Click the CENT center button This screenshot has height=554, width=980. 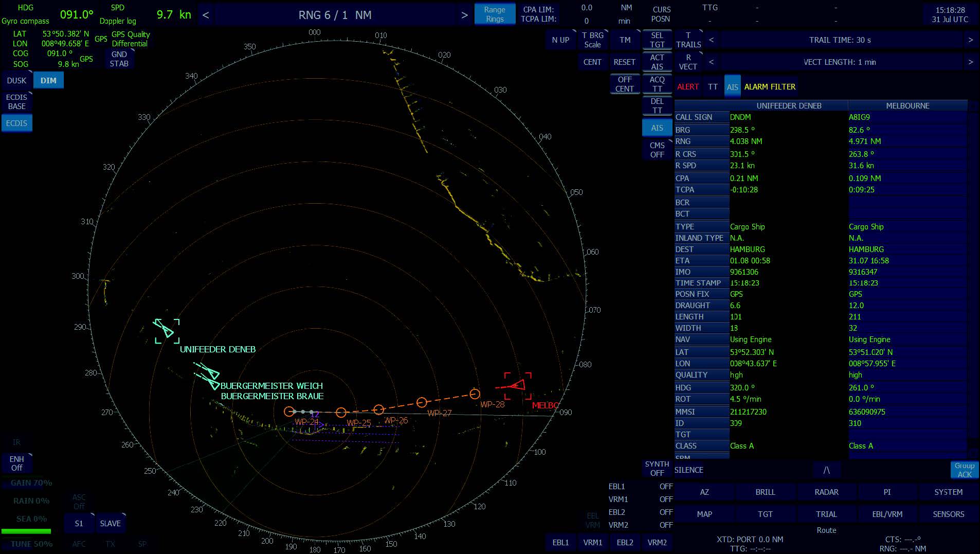point(592,62)
